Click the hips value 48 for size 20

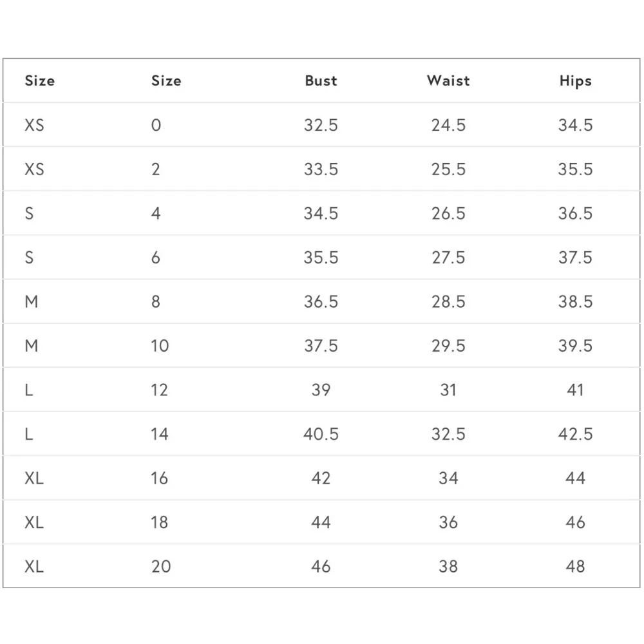(575, 567)
